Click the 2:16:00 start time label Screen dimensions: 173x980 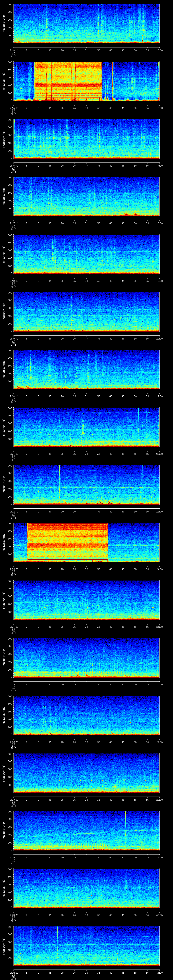tap(14, 166)
